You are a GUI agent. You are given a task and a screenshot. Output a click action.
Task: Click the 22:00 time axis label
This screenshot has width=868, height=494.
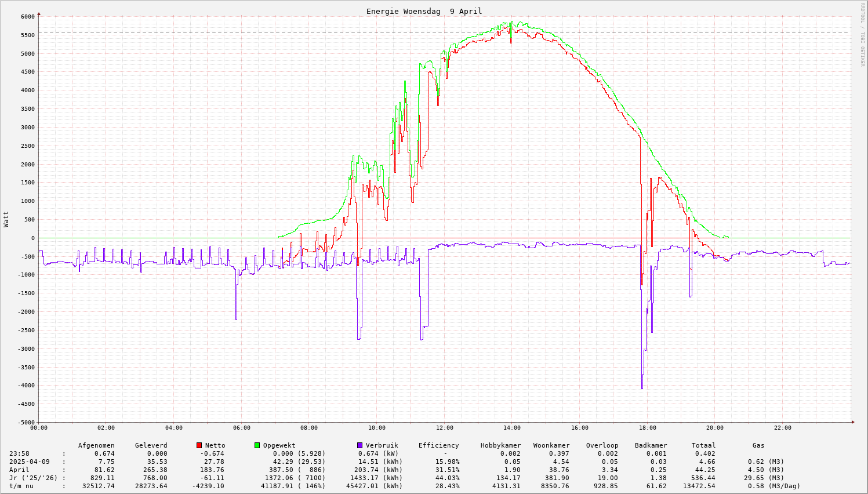[782, 428]
